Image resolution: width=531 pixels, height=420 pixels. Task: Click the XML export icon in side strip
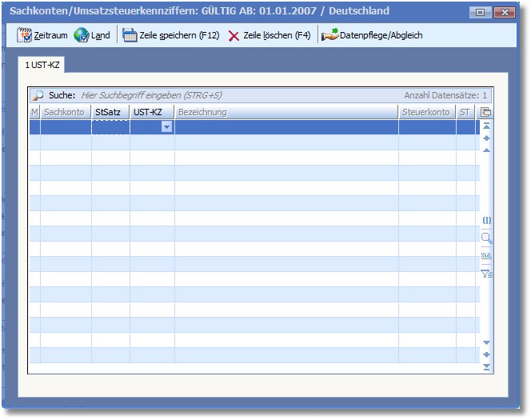[486, 255]
